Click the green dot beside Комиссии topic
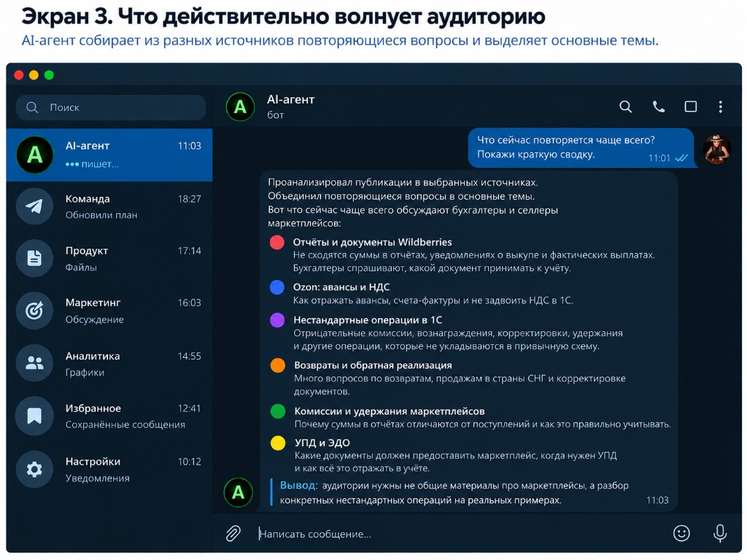This screenshot has width=747, height=560. [278, 411]
